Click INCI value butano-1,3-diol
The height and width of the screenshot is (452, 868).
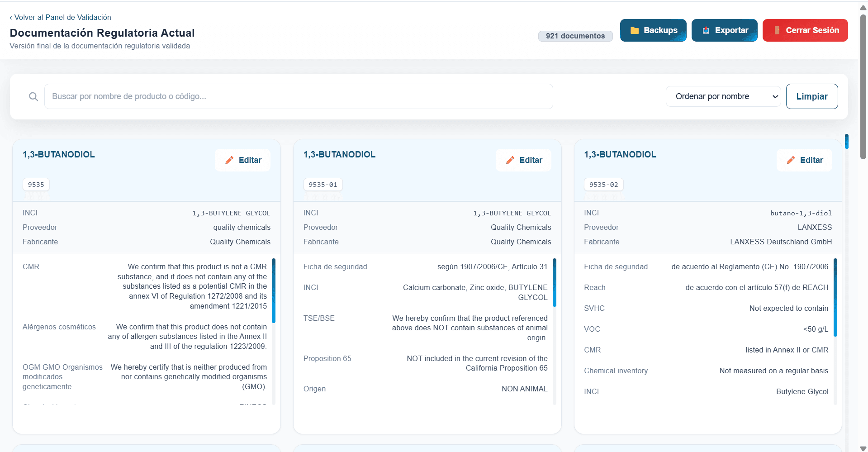tap(801, 213)
